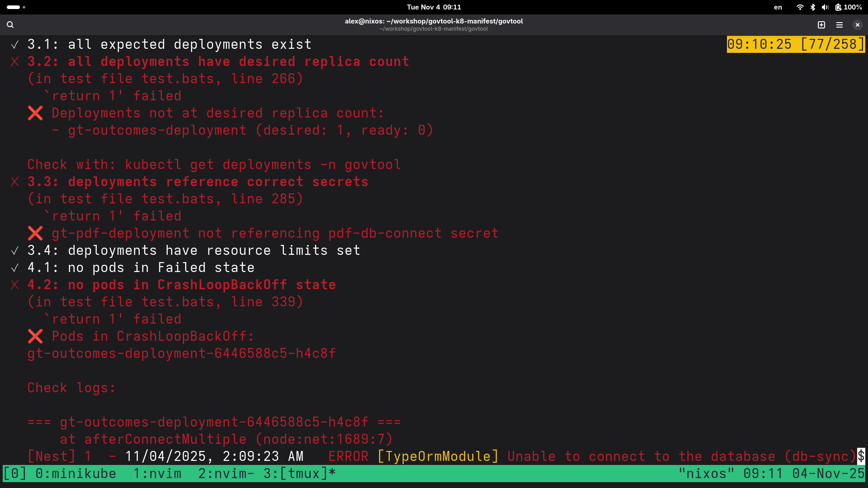The height and width of the screenshot is (488, 868).
Task: Open the 'en' keyboard layout selector
Action: tap(778, 7)
